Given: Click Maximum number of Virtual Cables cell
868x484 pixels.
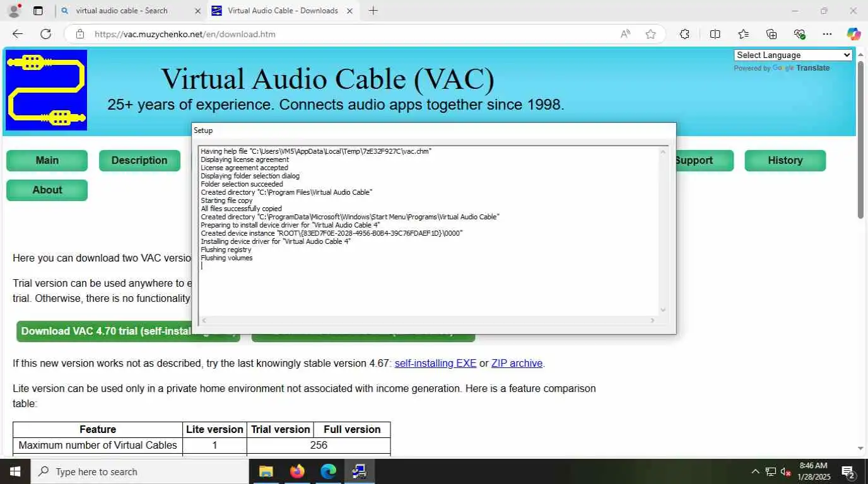Looking at the screenshot, I should (x=98, y=445).
